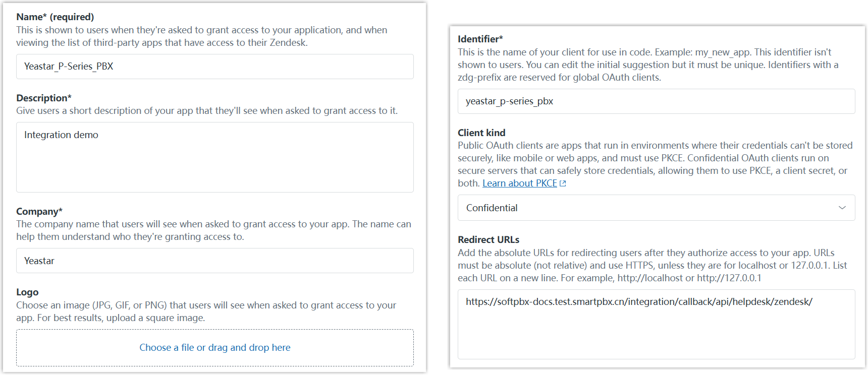Select the Company field showing Yeastar
This screenshot has width=868, height=375.
click(214, 261)
